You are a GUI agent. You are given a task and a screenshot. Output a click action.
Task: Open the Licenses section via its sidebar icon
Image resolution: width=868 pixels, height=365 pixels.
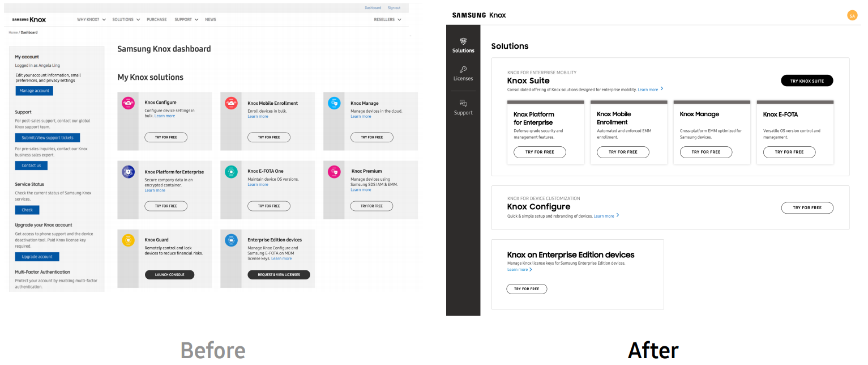tap(463, 70)
